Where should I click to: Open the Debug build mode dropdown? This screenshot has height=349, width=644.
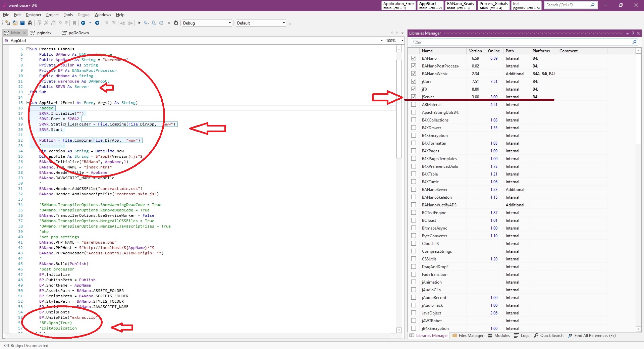click(207, 23)
